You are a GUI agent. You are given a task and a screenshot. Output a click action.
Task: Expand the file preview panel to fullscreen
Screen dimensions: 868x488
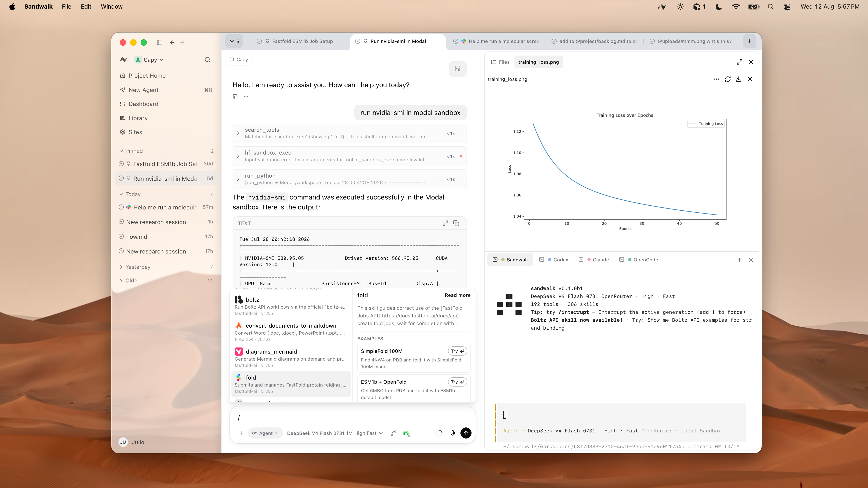pos(739,62)
